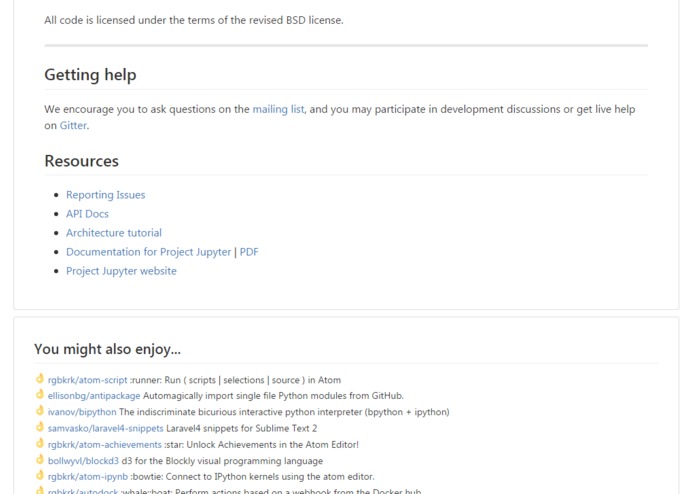Click the 'You might also enjoy...' heading
Screen dimensions: 695x494
point(108,349)
